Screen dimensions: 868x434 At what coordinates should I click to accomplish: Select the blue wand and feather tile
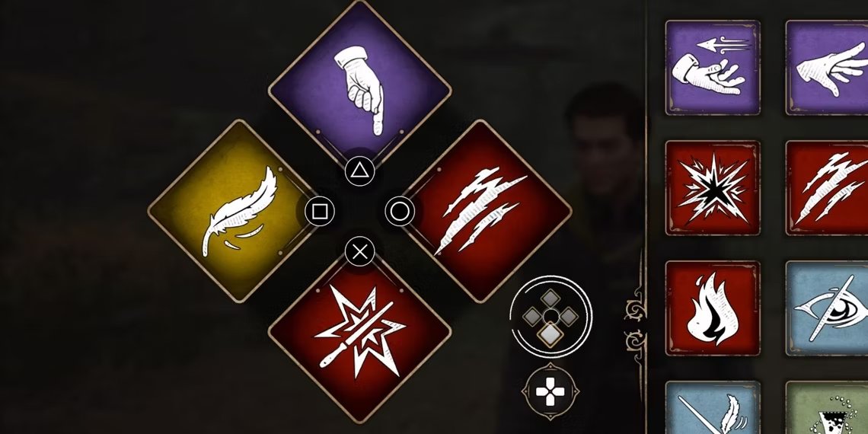[x=713, y=407]
